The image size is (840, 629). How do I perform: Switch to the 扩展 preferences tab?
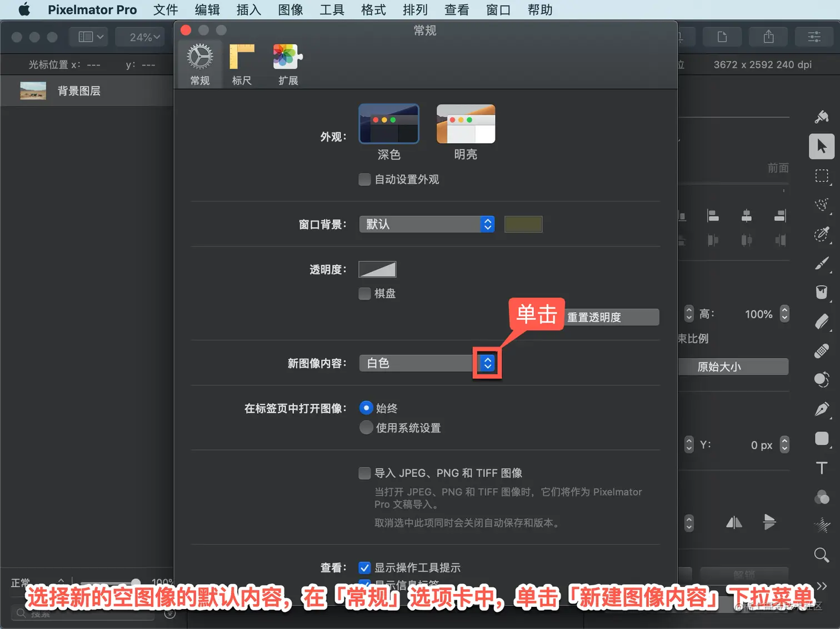click(x=288, y=64)
